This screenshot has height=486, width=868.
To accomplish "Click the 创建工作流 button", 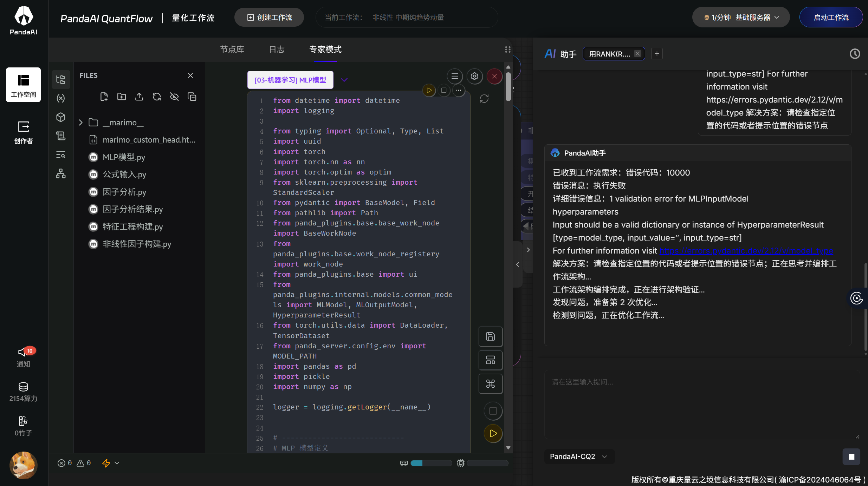I will point(269,18).
